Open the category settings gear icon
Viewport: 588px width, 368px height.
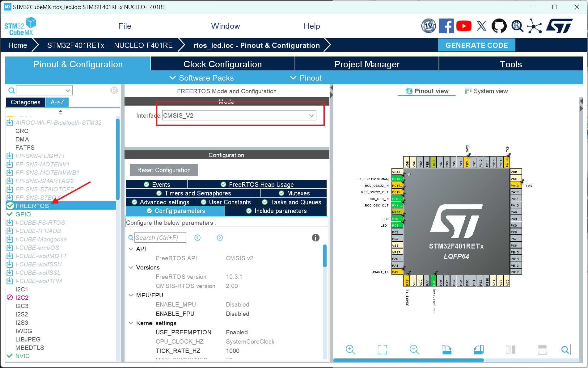click(x=114, y=90)
